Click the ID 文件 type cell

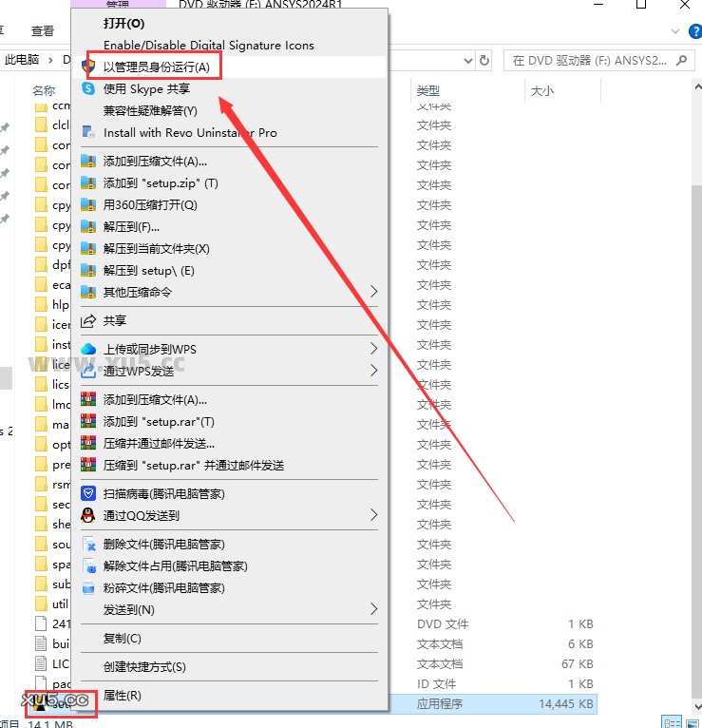pos(437,684)
